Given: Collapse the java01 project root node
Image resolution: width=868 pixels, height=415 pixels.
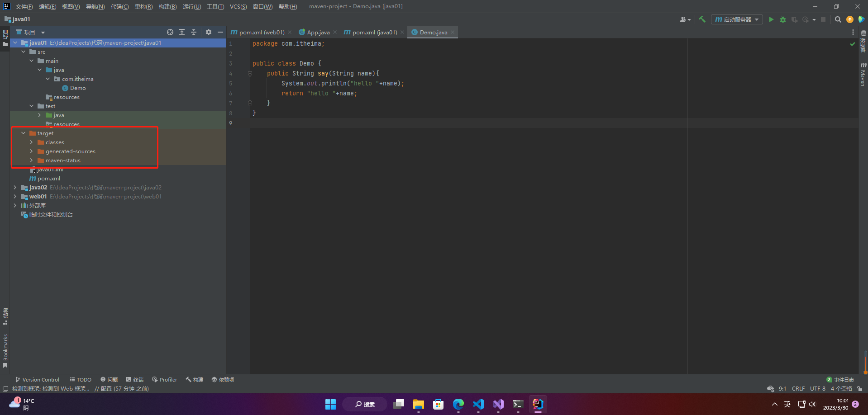Looking at the screenshot, I should click(x=15, y=43).
